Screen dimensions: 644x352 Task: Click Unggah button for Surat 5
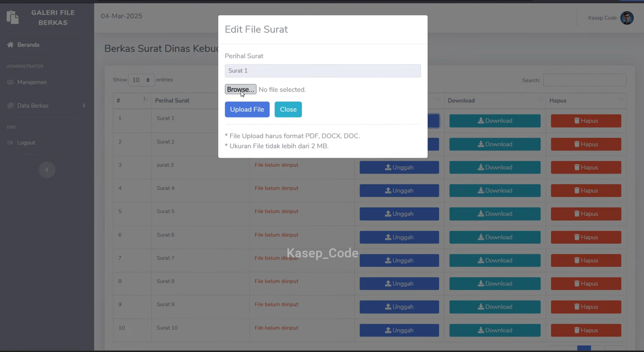(x=399, y=214)
